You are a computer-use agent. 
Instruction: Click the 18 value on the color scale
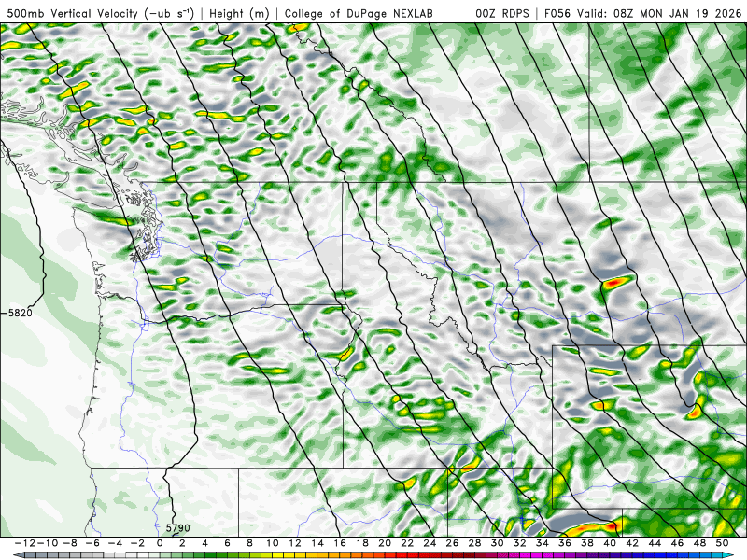click(x=362, y=543)
